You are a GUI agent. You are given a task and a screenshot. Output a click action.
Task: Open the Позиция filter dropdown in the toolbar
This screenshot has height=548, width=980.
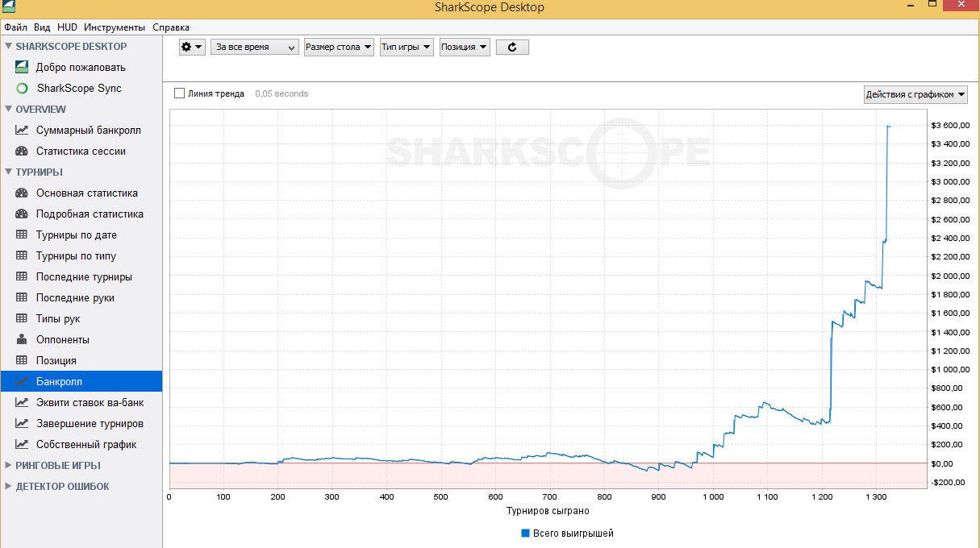[465, 47]
